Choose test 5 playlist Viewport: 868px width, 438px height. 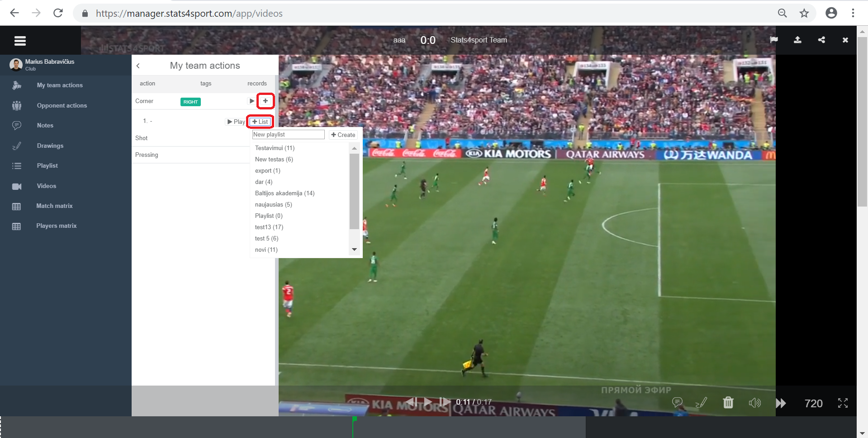tap(267, 238)
